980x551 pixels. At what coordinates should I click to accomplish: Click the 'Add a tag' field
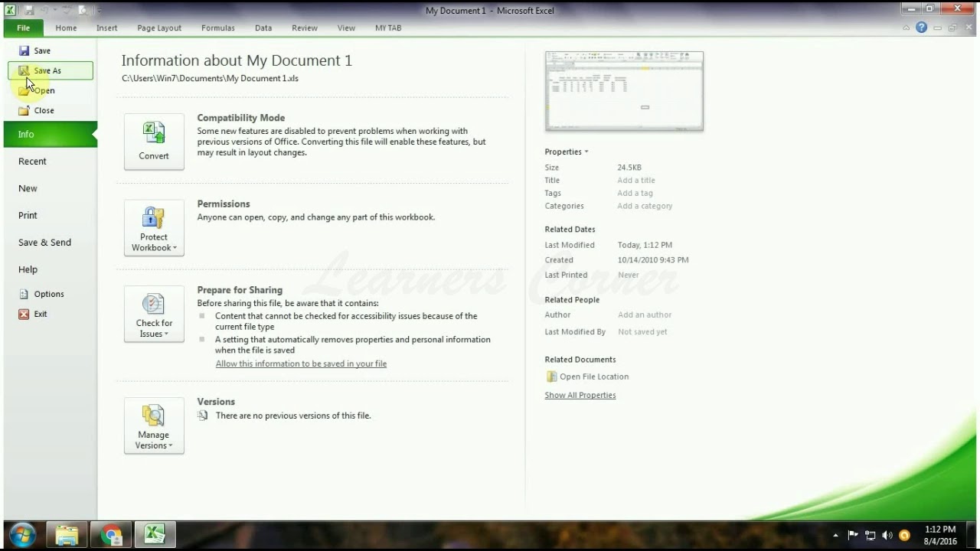pyautogui.click(x=635, y=194)
